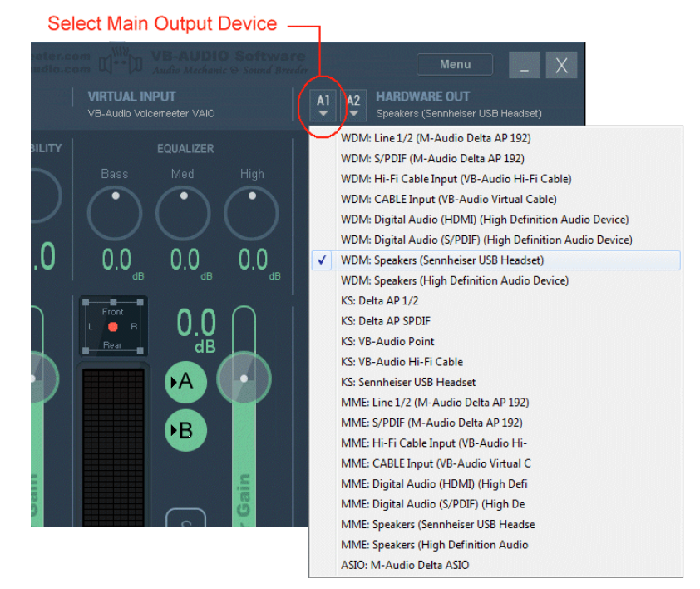Select WDM: Line 1/2 (M-Audio Delta AP 192)
The width and height of the screenshot is (700, 589).
(x=495, y=138)
